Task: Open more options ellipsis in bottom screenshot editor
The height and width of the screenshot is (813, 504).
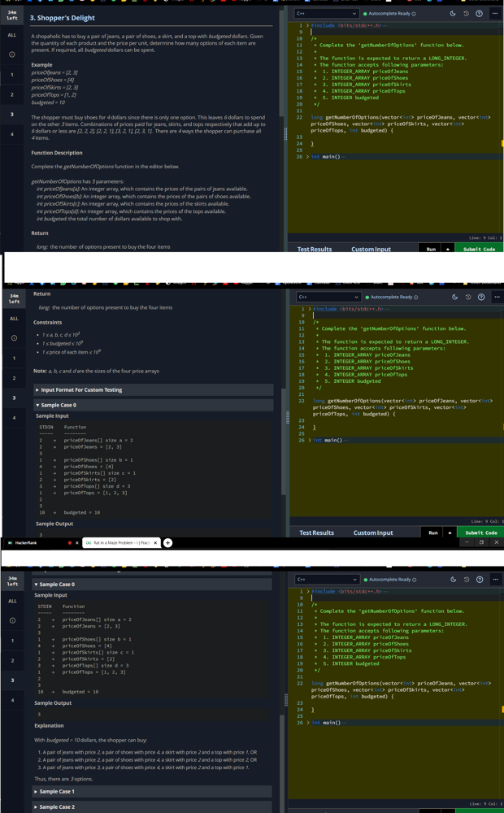Action: click(x=496, y=579)
